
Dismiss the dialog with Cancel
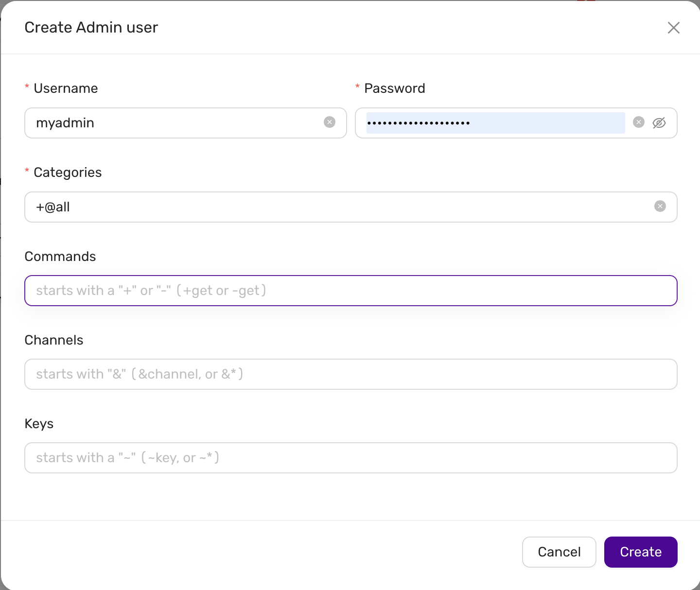coord(559,552)
